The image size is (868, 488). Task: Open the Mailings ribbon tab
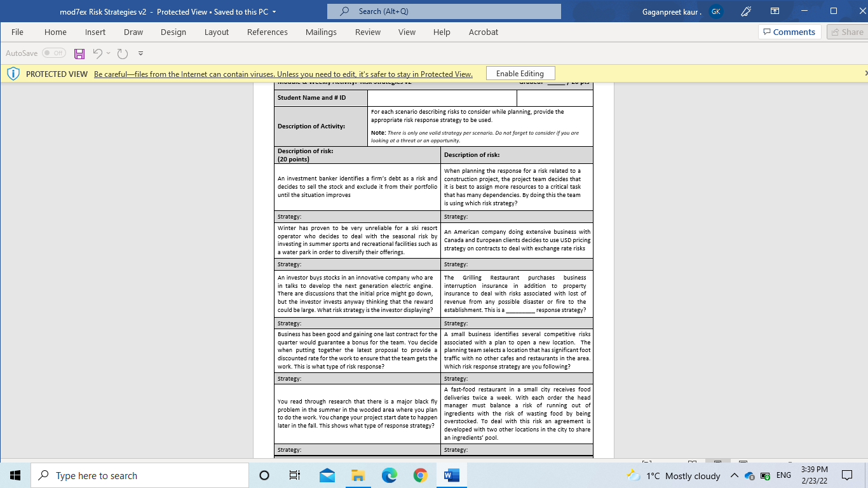(321, 32)
